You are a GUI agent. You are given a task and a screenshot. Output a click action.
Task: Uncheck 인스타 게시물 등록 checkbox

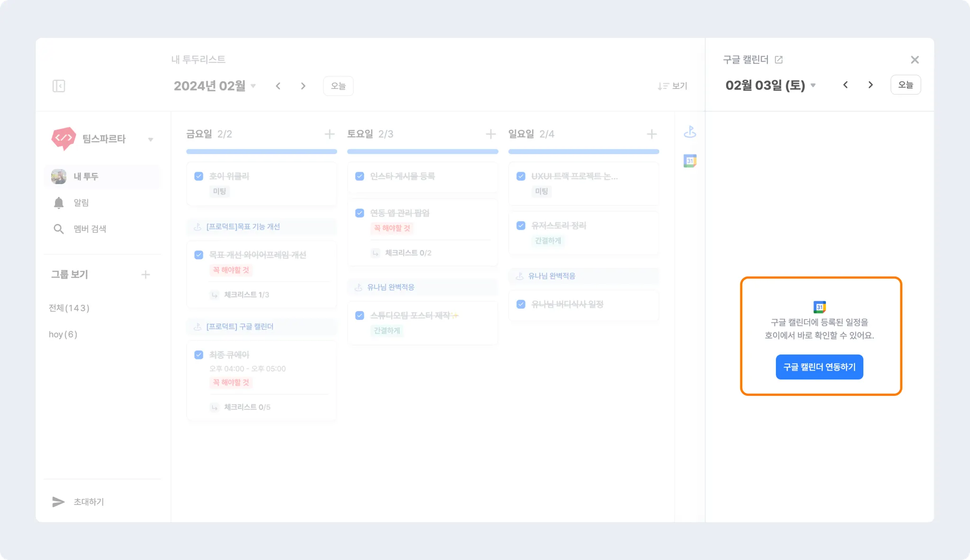pos(360,176)
